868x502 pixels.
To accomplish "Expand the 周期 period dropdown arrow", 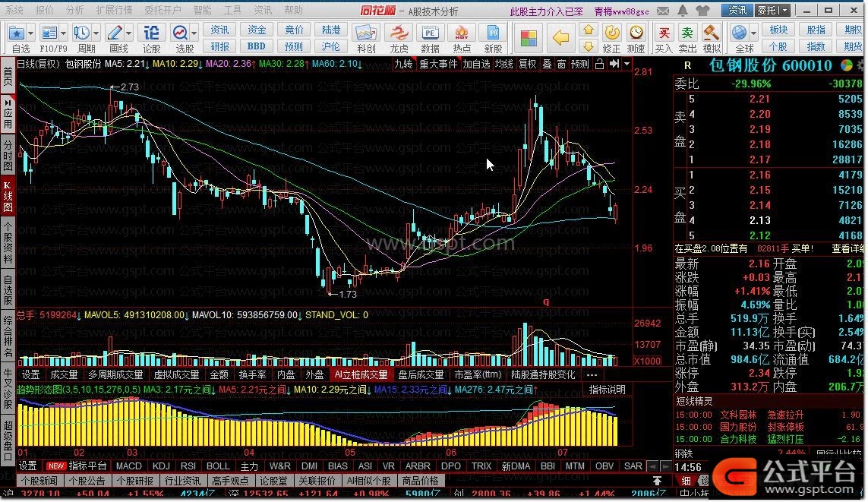I will pos(96,33).
